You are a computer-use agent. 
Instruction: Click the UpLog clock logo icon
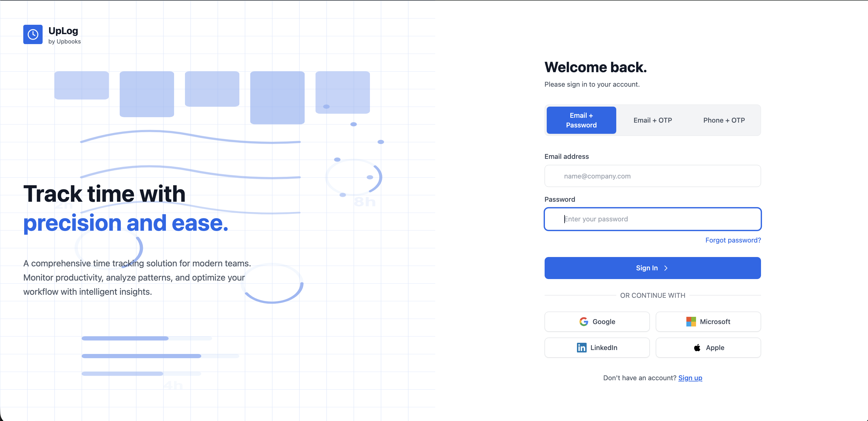click(33, 34)
